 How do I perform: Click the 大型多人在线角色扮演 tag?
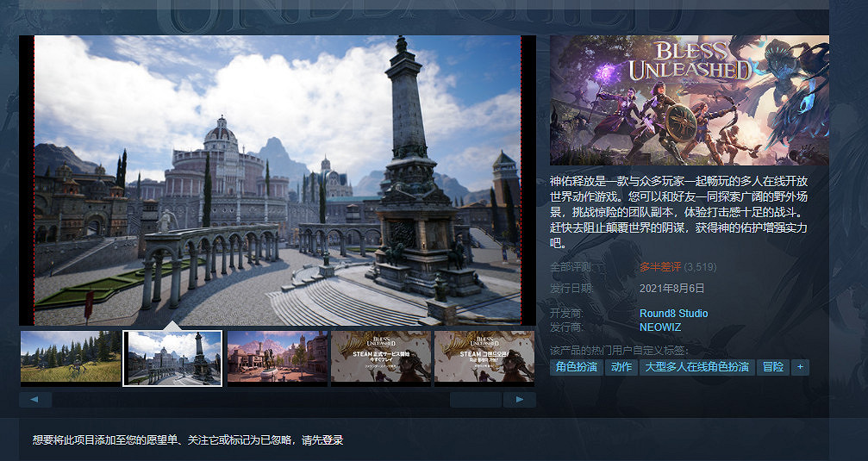pyautogui.click(x=696, y=367)
